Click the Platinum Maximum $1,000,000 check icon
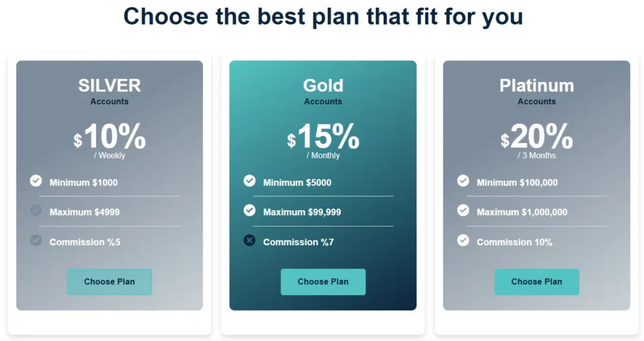Image resolution: width=644 pixels, height=341 pixels. tap(464, 210)
